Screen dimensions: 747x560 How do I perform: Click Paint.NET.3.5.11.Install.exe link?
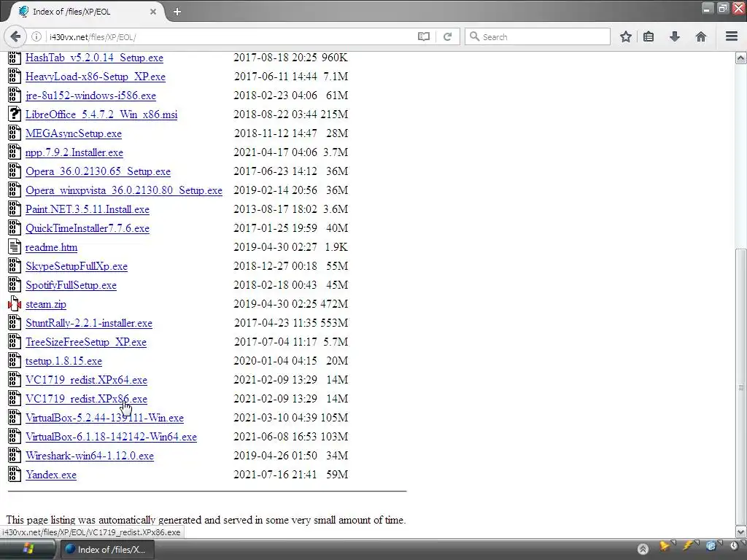pos(88,209)
